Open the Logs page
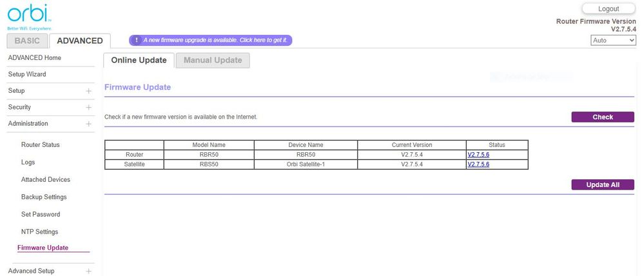Viewport: 644px width, 276px height. 28,163
